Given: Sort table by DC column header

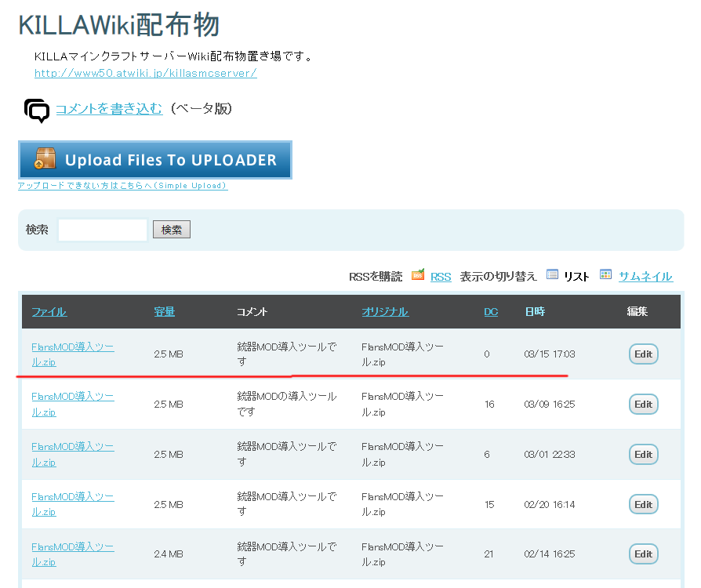Looking at the screenshot, I should (x=491, y=312).
